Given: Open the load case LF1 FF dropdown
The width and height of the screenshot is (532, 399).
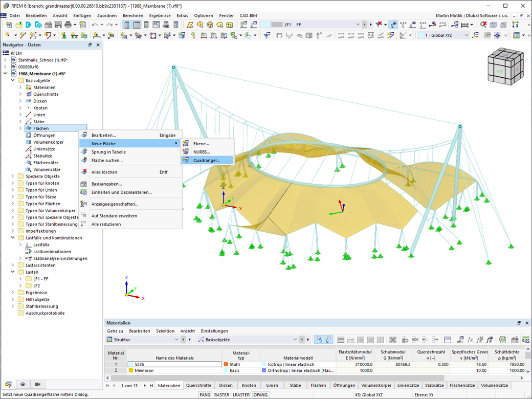Looking at the screenshot, I should tap(358, 25).
